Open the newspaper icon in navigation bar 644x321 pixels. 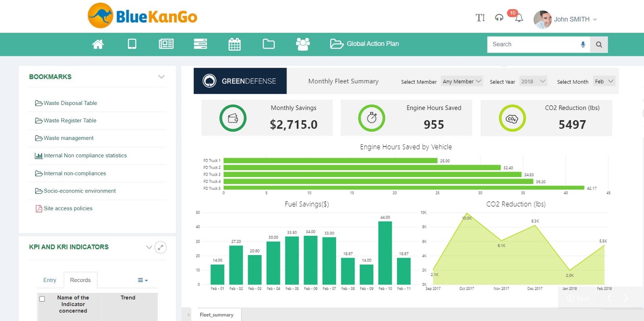pyautogui.click(x=166, y=44)
